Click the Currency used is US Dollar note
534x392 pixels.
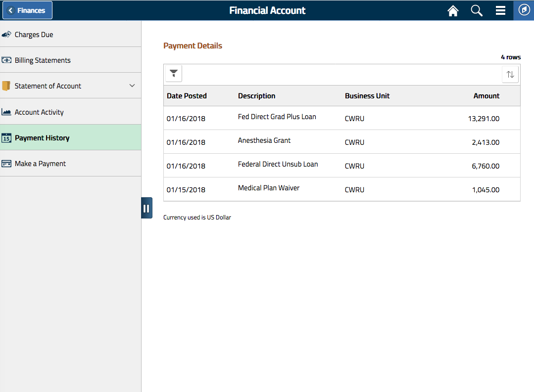point(197,218)
